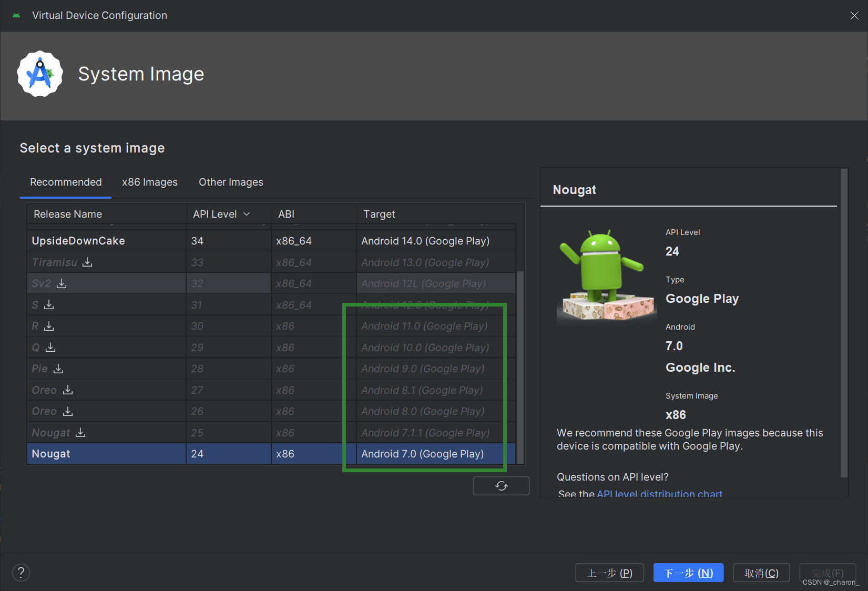Click Android 8.0 (Google Play) target cell
Viewport: 868px width, 591px height.
point(436,411)
